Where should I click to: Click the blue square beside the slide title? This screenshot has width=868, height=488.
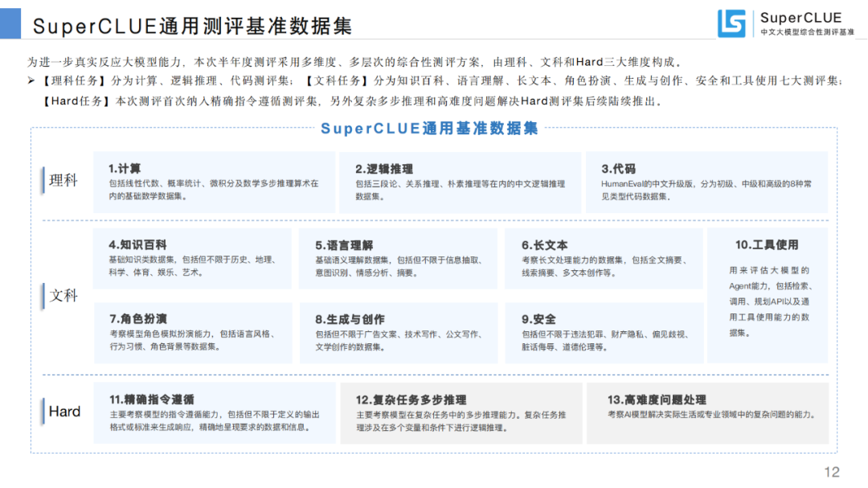tap(10, 23)
